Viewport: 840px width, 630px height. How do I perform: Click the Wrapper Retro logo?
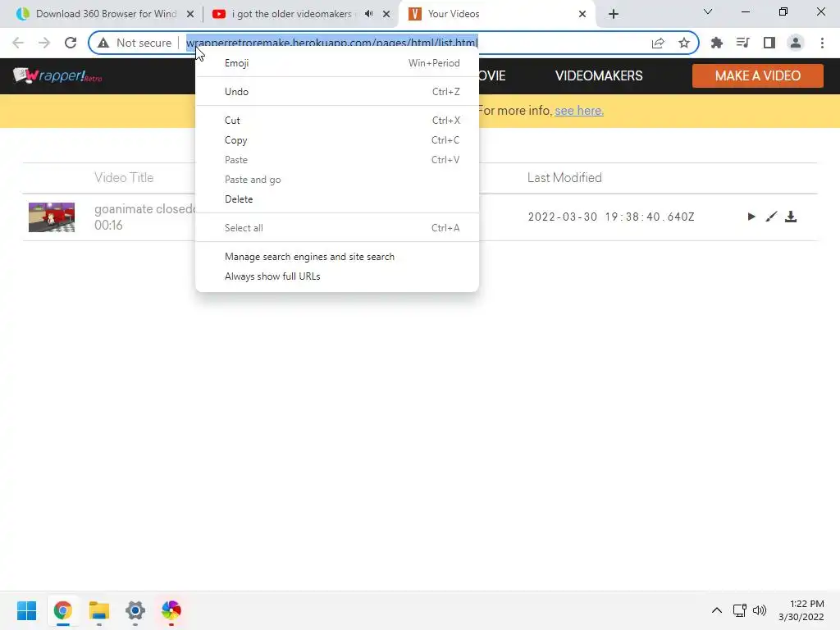pos(57,75)
